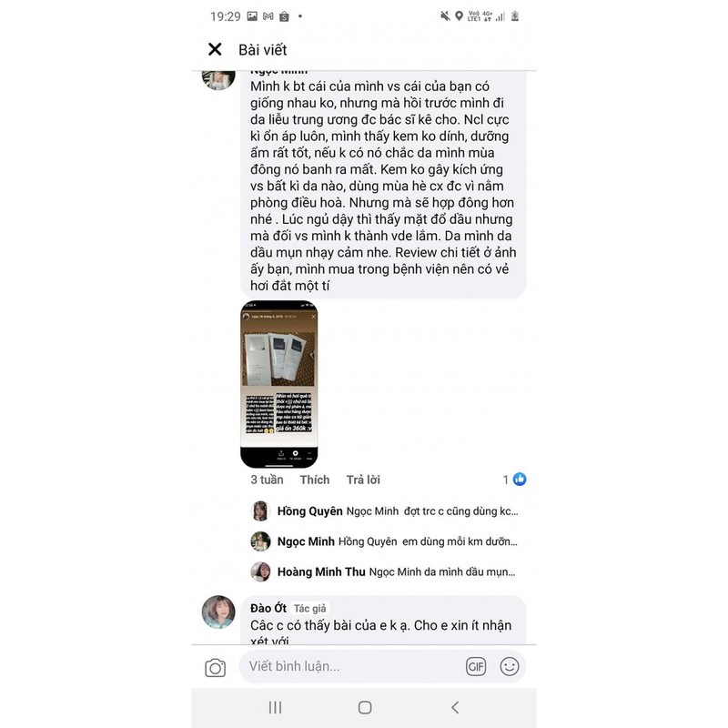Close the Bài viết post view
The height and width of the screenshot is (728, 728).
[215, 49]
